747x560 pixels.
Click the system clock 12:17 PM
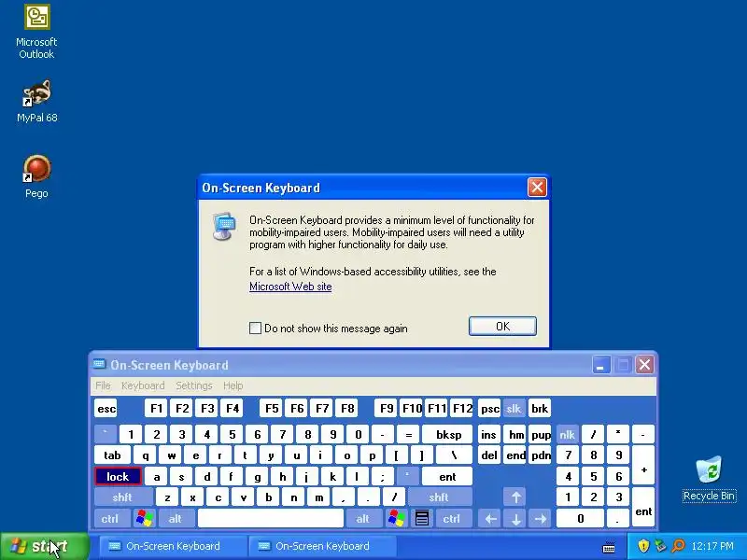coord(712,546)
